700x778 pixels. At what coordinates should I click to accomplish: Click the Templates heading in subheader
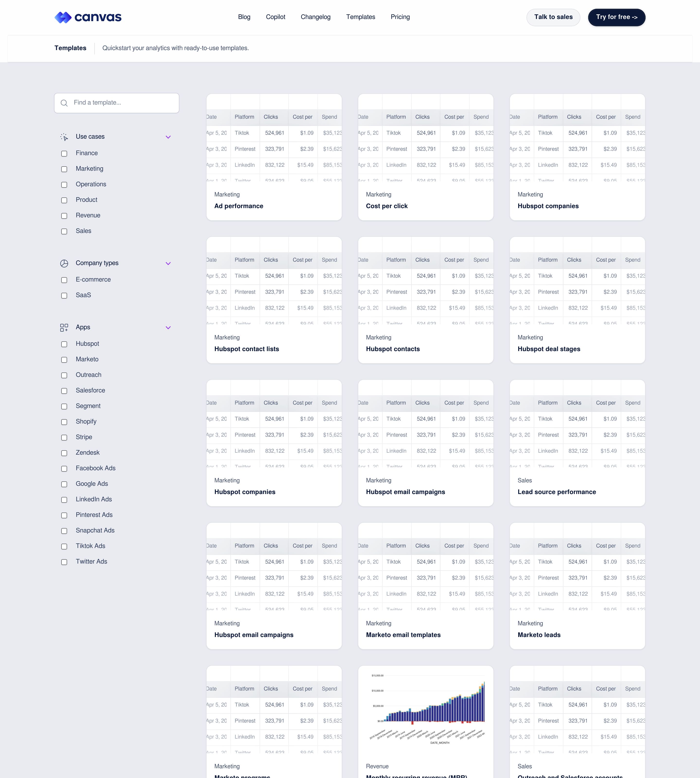point(70,48)
